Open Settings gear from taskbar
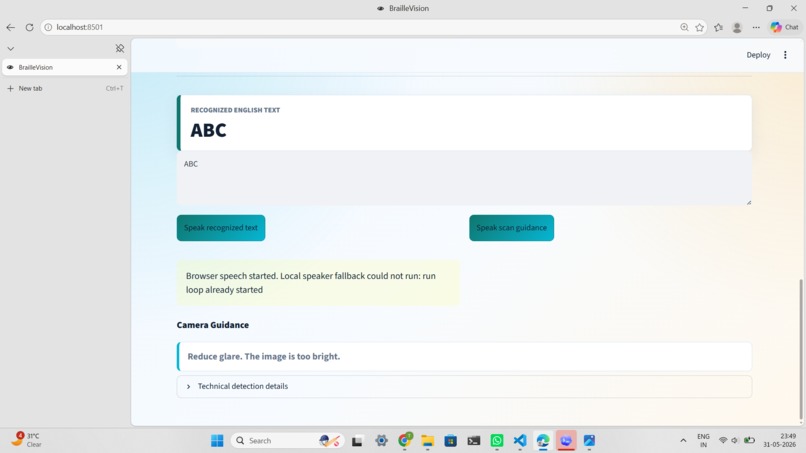The height and width of the screenshot is (453, 806). tap(381, 441)
